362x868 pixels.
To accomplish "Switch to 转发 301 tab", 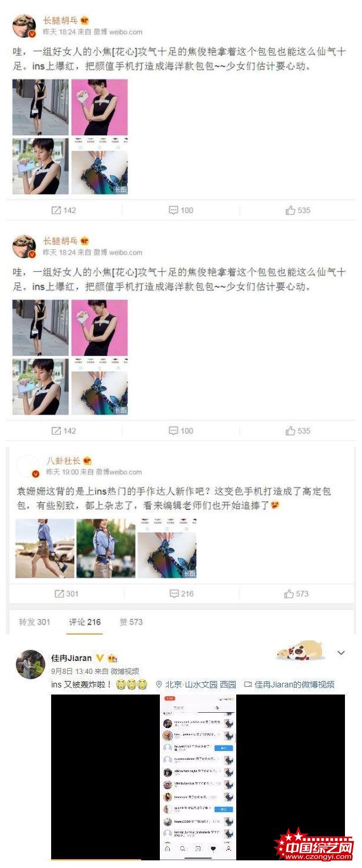I will tap(35, 622).
